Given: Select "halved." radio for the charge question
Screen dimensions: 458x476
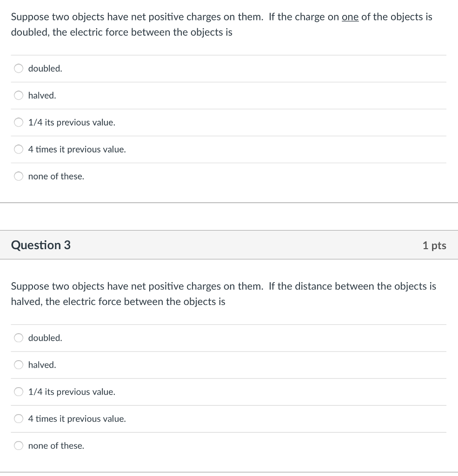Looking at the screenshot, I should 19,96.
